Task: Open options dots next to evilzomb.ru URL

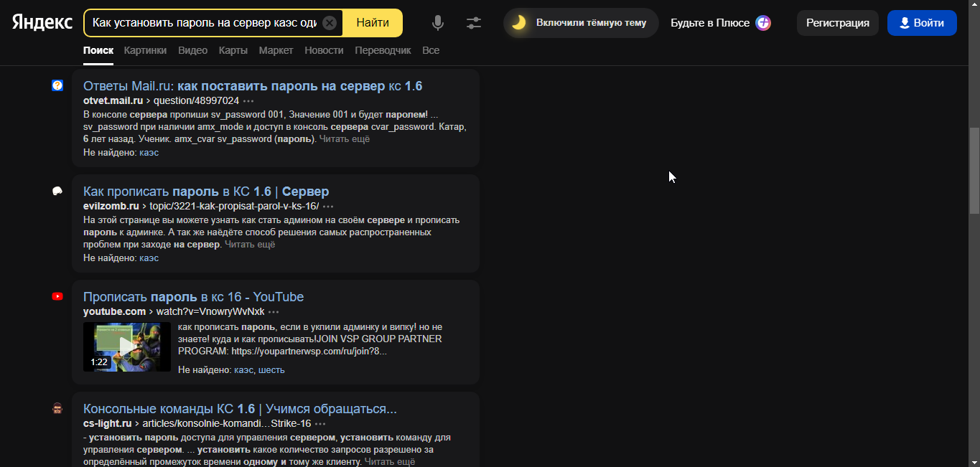Action: [328, 207]
